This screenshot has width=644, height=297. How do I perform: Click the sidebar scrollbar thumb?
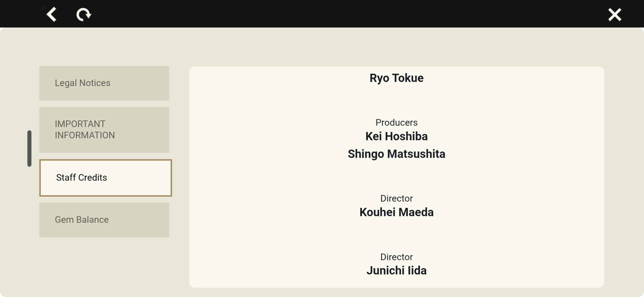click(30, 148)
